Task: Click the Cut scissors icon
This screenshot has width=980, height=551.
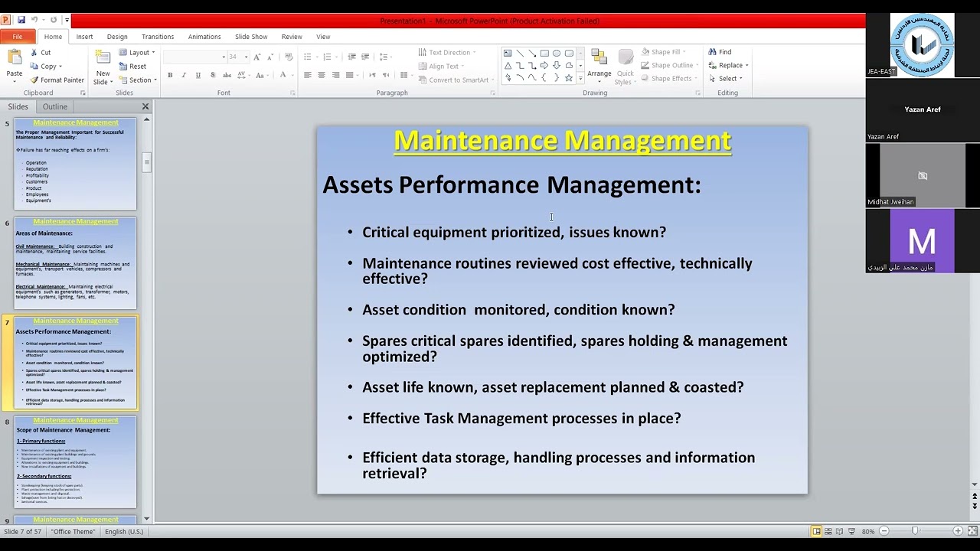Action: point(34,52)
